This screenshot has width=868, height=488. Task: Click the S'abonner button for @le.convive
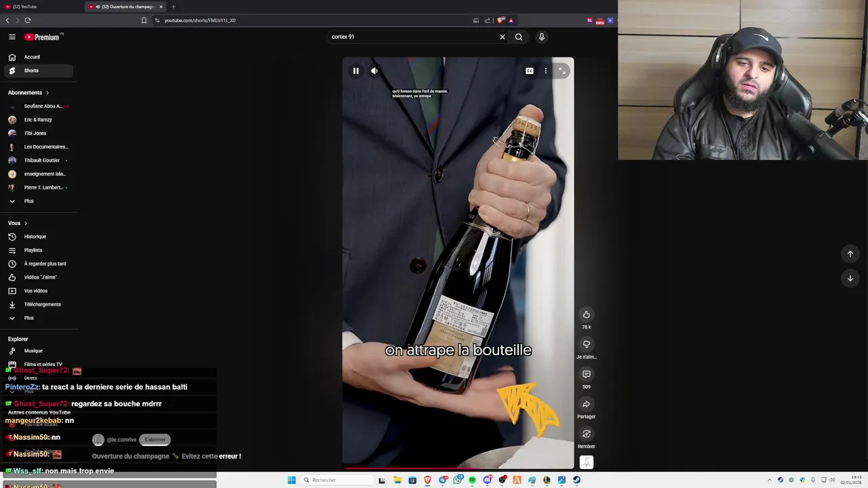[155, 439]
